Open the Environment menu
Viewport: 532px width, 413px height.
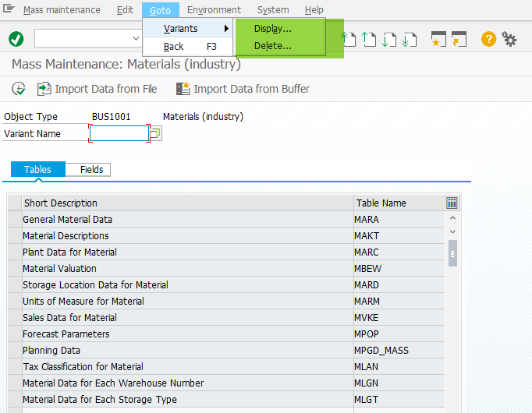click(214, 10)
